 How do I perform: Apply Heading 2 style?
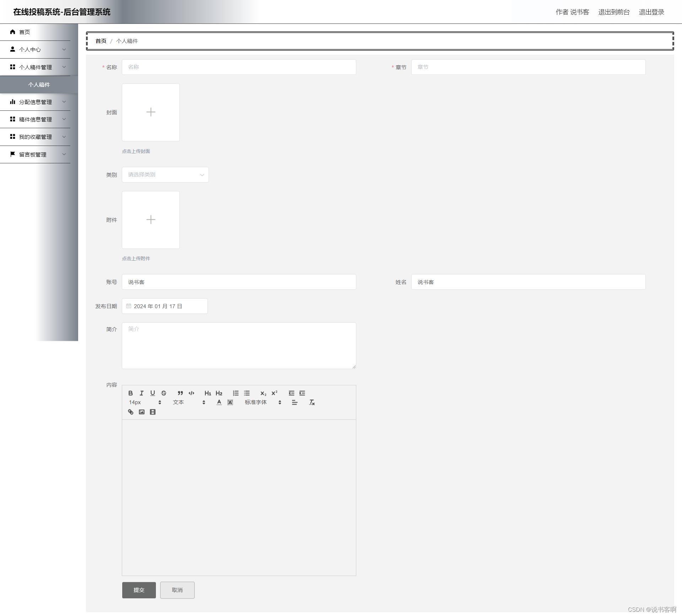219,393
